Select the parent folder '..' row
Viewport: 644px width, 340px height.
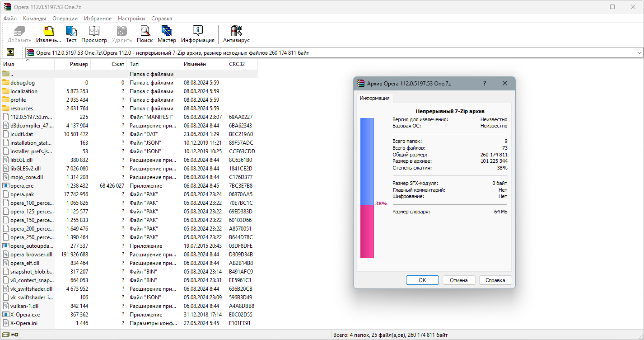coord(129,74)
